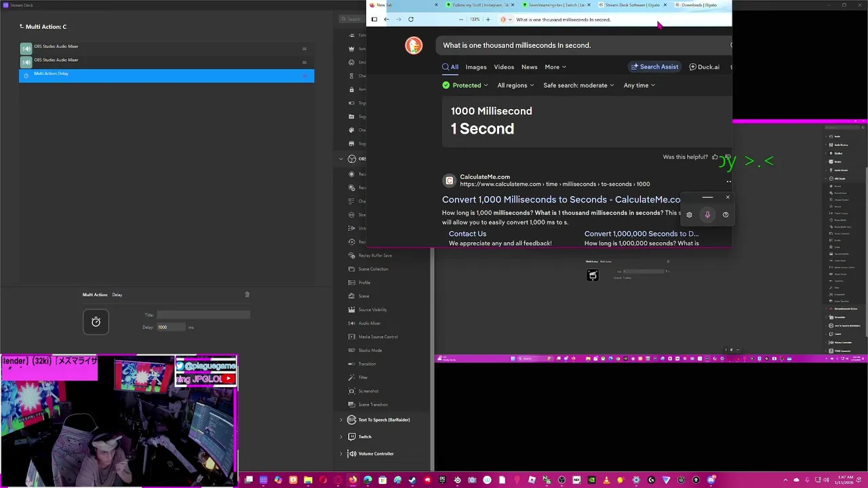The width and height of the screenshot is (868, 488).
Task: Go back via Multi Action: C arrow
Action: click(x=21, y=26)
